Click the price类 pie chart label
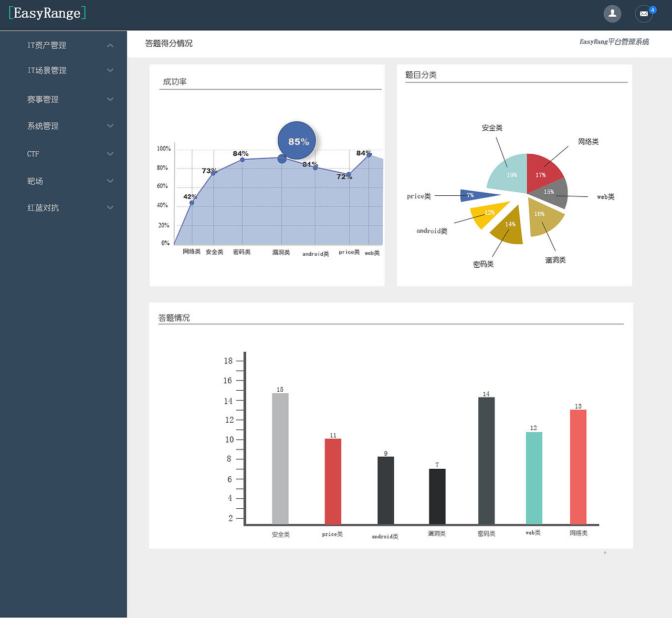The height and width of the screenshot is (618, 672). pyautogui.click(x=419, y=196)
